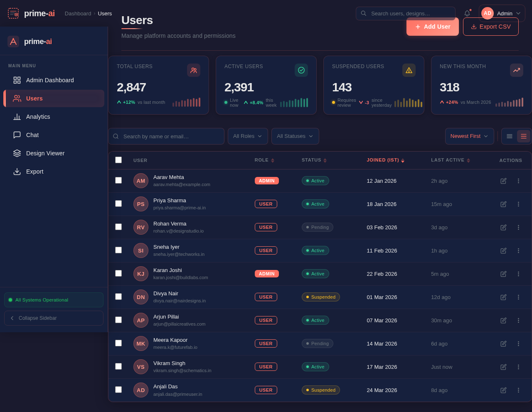Check the row checkbox for Priya Sharma
The width and height of the screenshot is (532, 412).
[118, 204]
